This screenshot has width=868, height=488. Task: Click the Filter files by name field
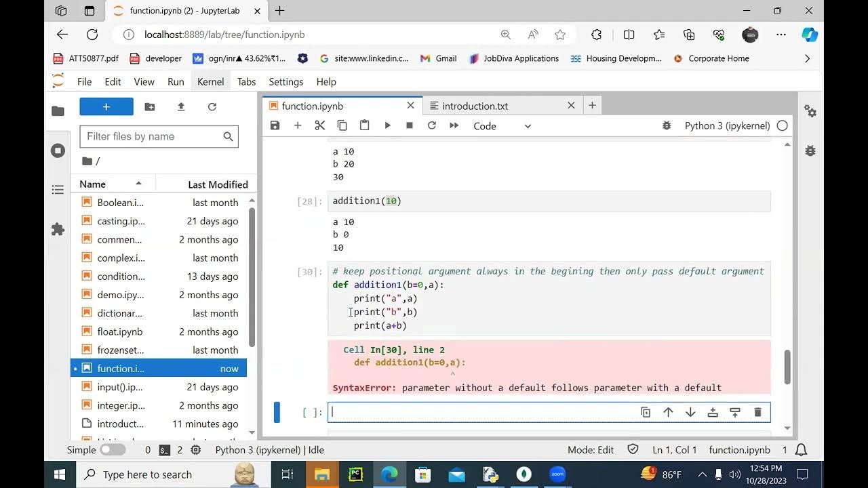[159, 136]
